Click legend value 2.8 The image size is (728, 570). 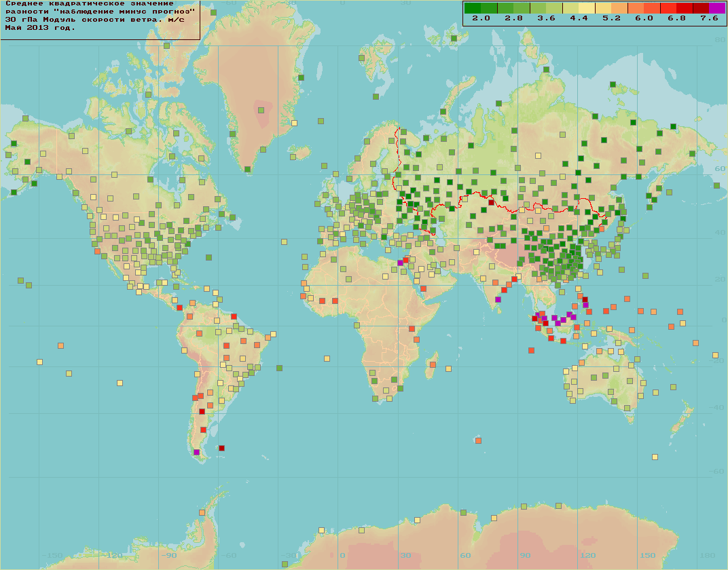(x=513, y=18)
